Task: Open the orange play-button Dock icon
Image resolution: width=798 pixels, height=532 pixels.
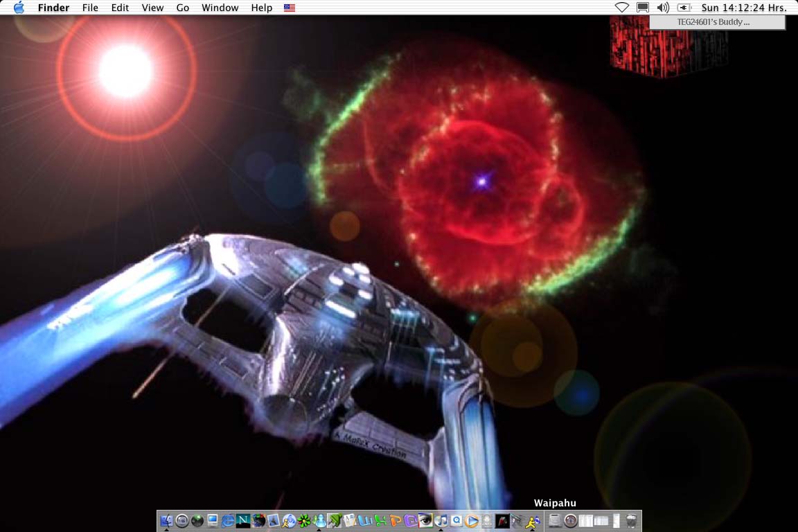Action: 472,521
